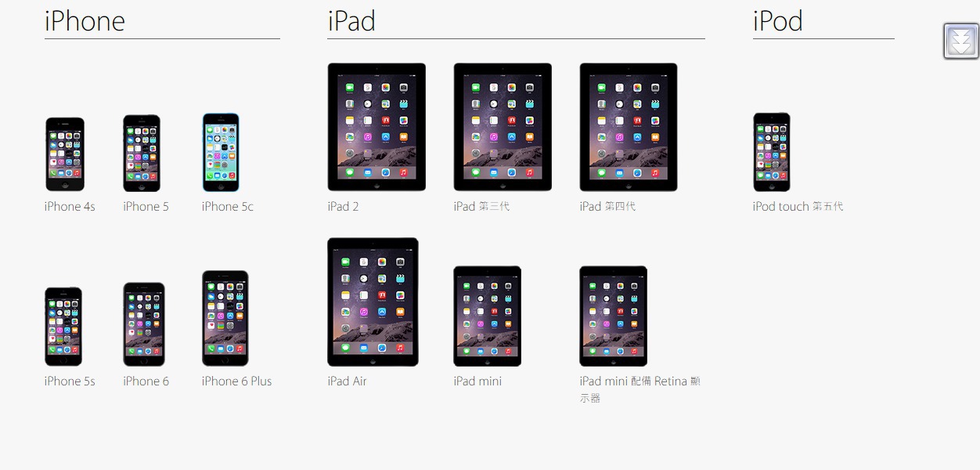Click the iPad section heading
980x470 pixels.
(351, 21)
